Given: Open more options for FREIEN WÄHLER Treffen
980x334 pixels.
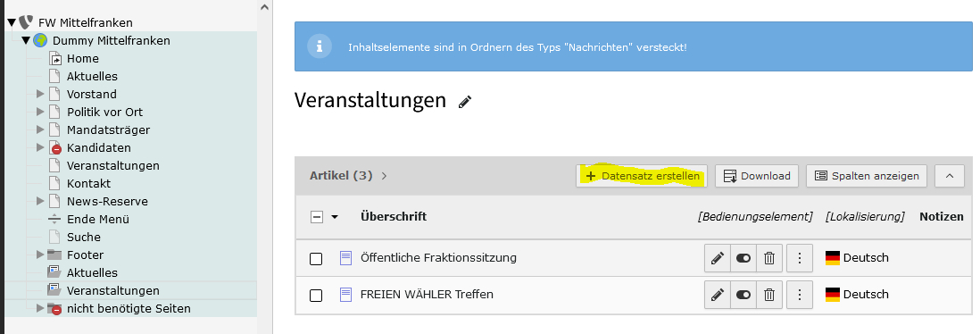Looking at the screenshot, I should pyautogui.click(x=800, y=295).
